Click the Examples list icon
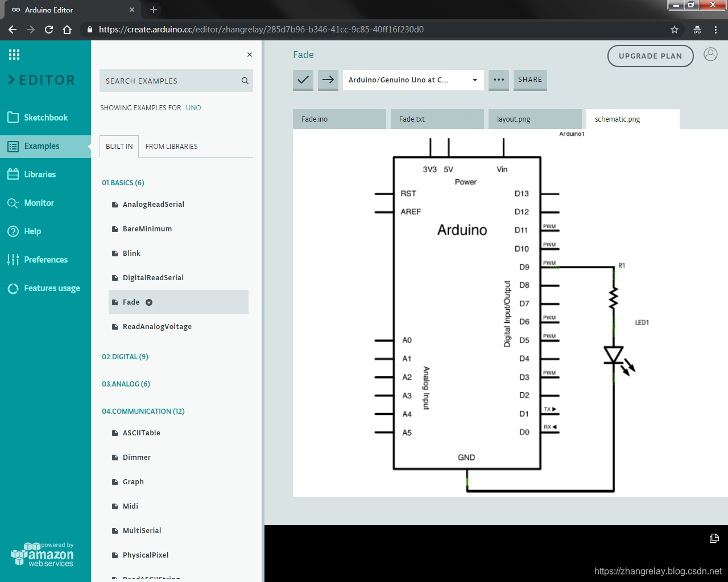728x582 pixels. click(x=13, y=146)
